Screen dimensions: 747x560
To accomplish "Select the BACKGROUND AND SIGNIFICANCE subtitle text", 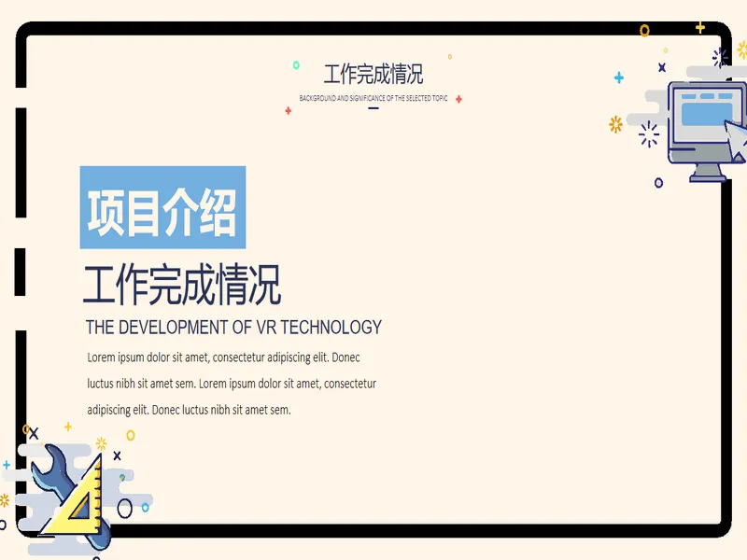I will [x=373, y=98].
